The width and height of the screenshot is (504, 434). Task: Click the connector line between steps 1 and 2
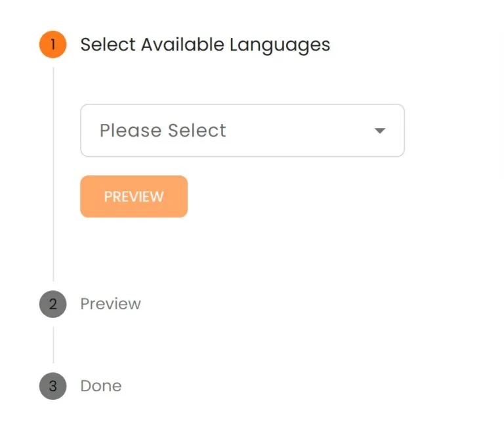(53, 174)
